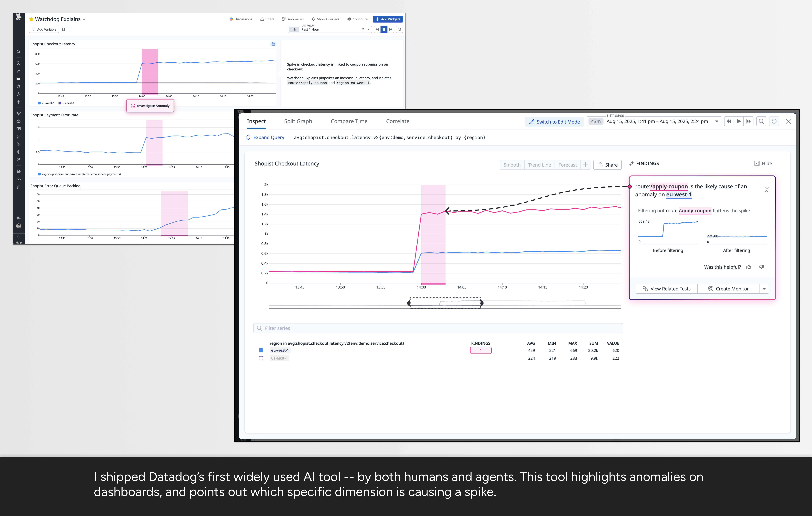
Task: Click the plus icon beside Forecast
Action: point(585,165)
